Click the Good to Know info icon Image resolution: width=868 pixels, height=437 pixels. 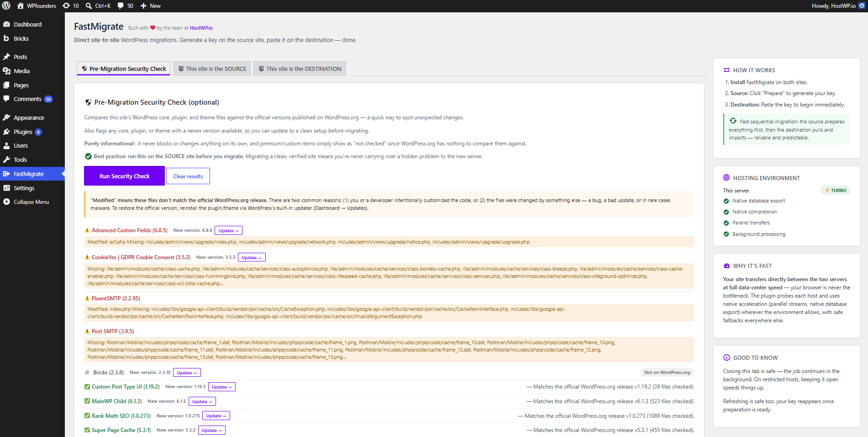click(726, 357)
